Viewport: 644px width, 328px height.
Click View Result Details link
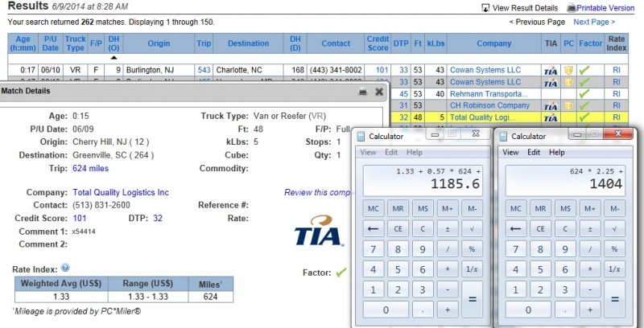525,8
